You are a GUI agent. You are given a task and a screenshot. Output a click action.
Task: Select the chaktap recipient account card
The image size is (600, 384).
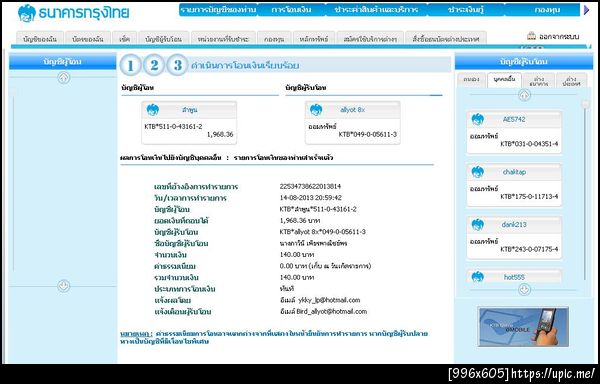(x=514, y=185)
